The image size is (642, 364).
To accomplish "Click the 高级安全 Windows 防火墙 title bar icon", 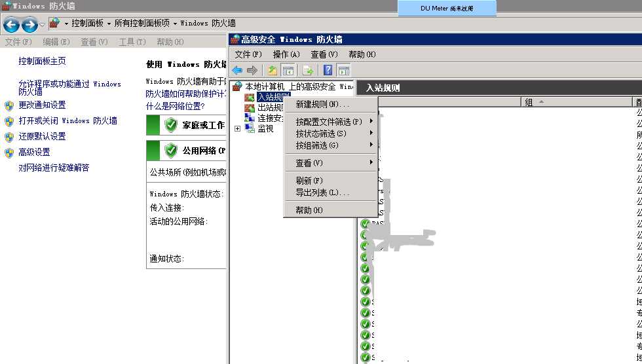I will pyautogui.click(x=235, y=39).
